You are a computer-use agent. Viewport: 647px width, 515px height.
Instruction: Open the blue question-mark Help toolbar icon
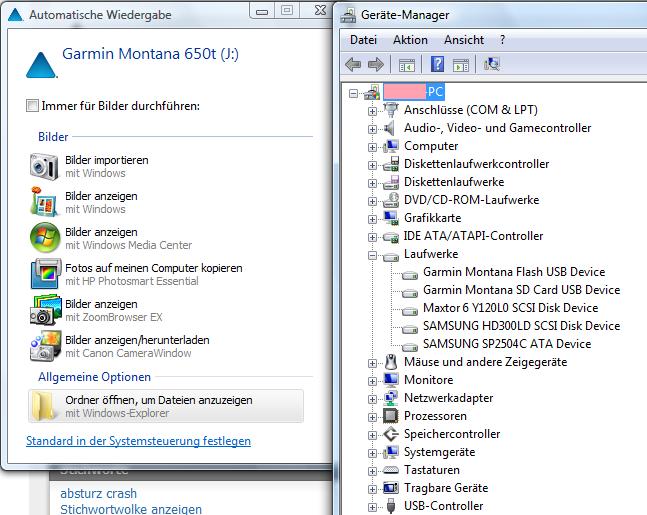(x=437, y=64)
